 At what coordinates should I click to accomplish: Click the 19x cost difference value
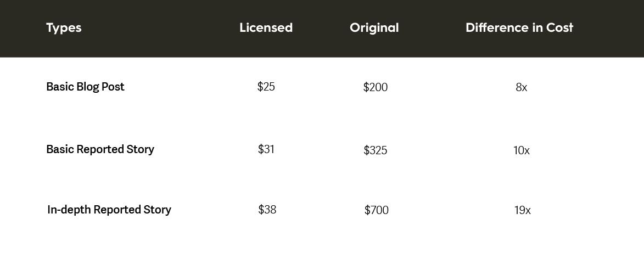click(x=522, y=210)
